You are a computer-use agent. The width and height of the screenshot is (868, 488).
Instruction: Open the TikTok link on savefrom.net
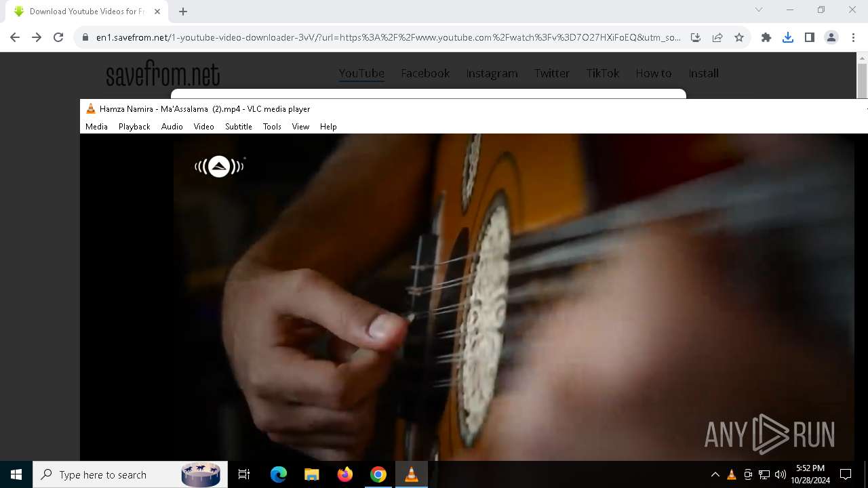[603, 73]
